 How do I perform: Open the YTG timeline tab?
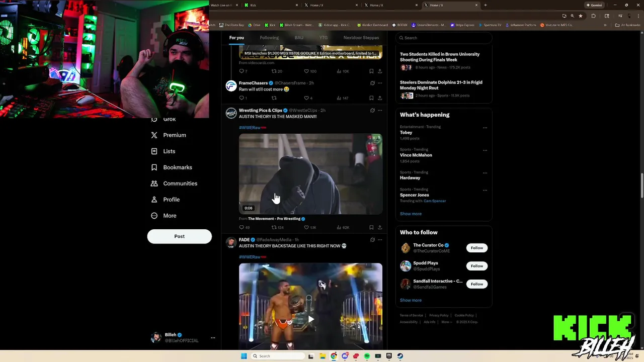pyautogui.click(x=324, y=38)
